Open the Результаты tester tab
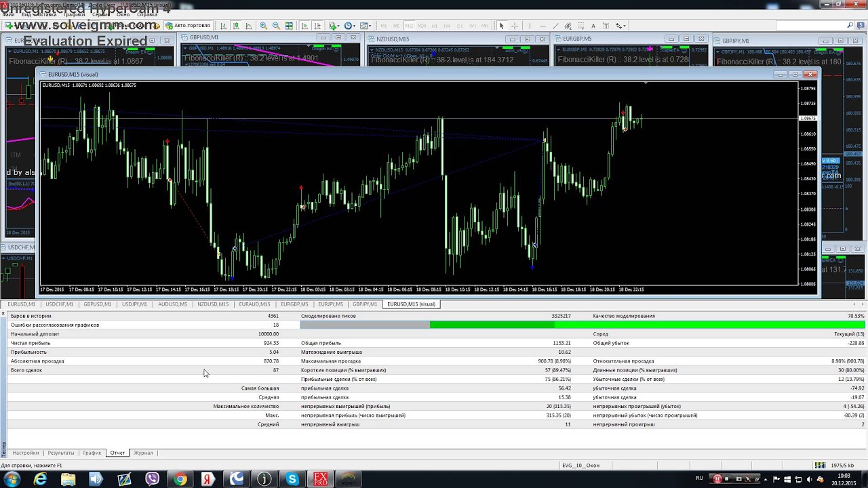 tap(61, 453)
